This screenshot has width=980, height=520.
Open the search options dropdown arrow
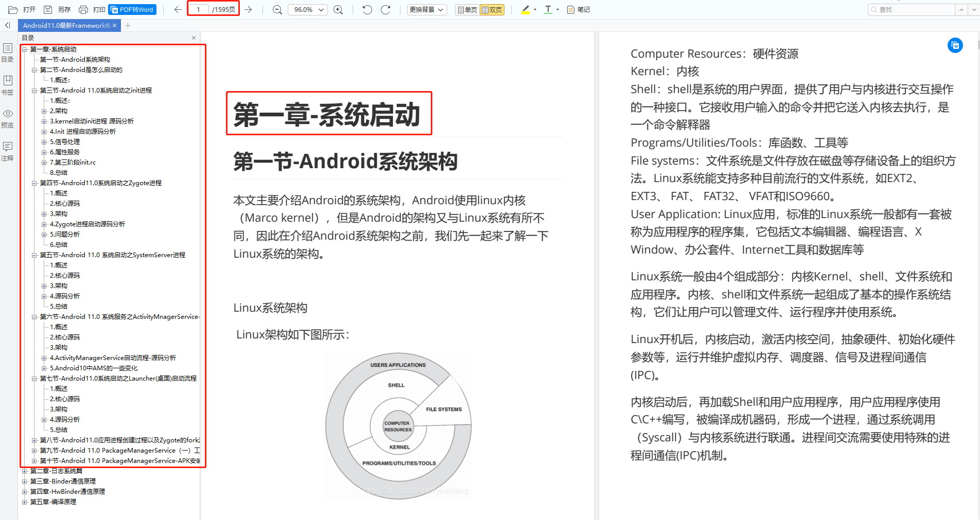pos(973,10)
